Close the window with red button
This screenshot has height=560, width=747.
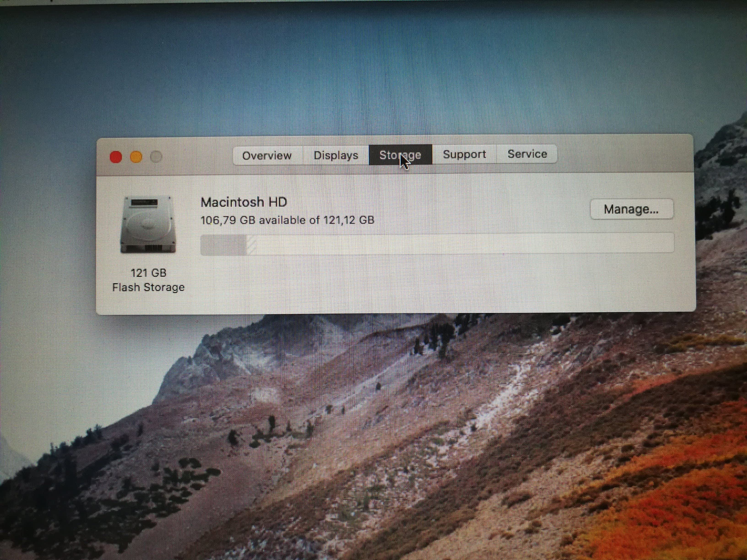pos(116,157)
